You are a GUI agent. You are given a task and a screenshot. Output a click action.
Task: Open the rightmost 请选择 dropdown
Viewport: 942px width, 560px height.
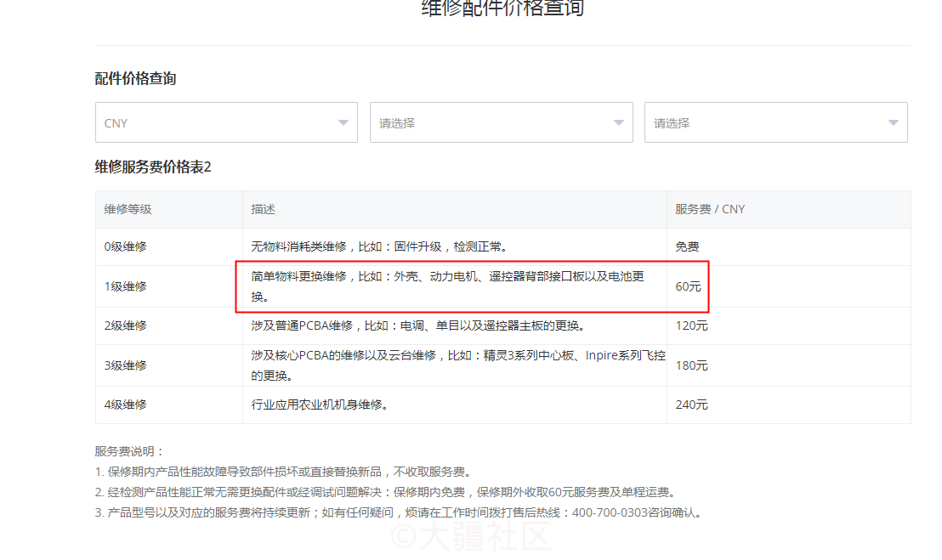(775, 122)
